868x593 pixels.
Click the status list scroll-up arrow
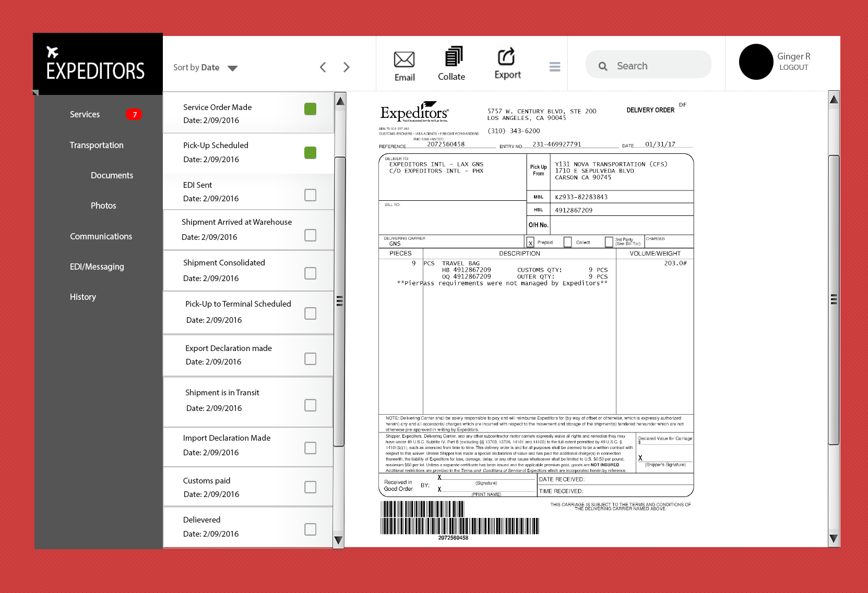click(x=340, y=101)
